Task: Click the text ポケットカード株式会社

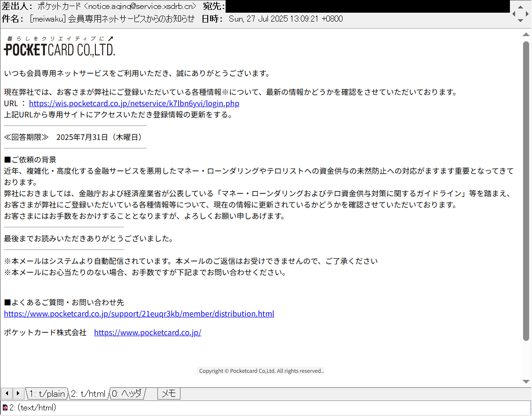Action: pyautogui.click(x=45, y=332)
